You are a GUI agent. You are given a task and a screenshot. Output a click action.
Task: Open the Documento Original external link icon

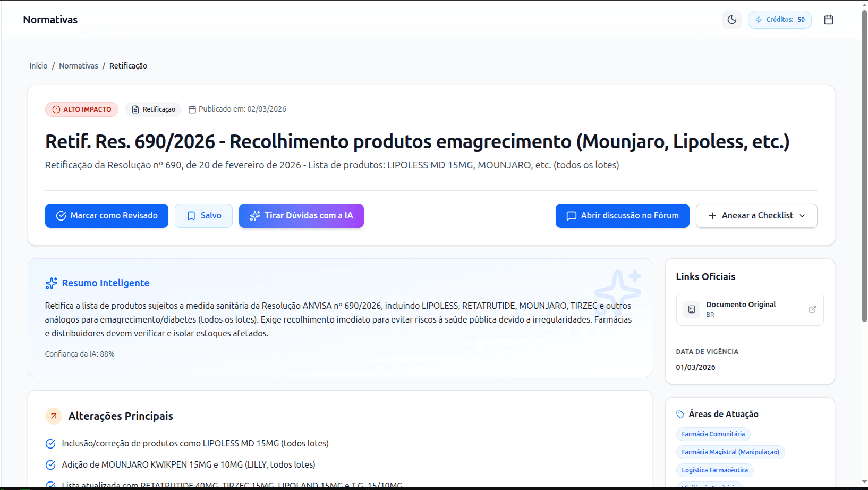[812, 309]
